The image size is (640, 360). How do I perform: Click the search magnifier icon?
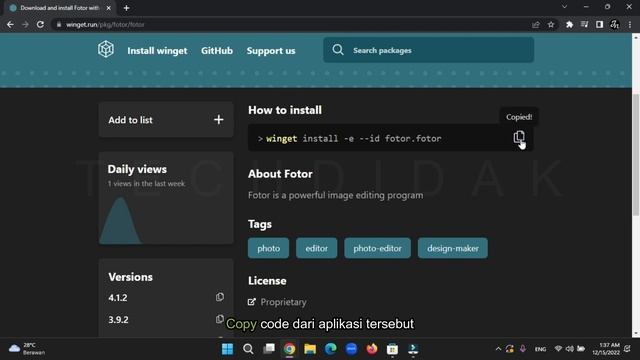click(338, 50)
